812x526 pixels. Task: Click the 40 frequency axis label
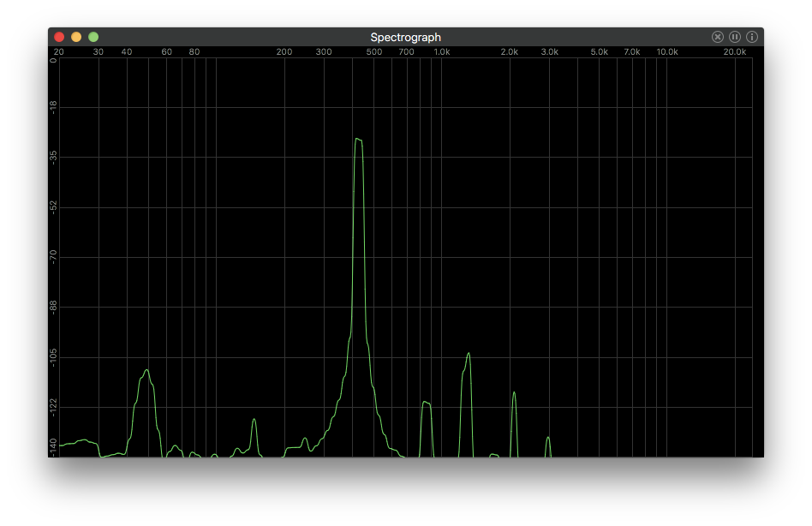click(x=127, y=51)
